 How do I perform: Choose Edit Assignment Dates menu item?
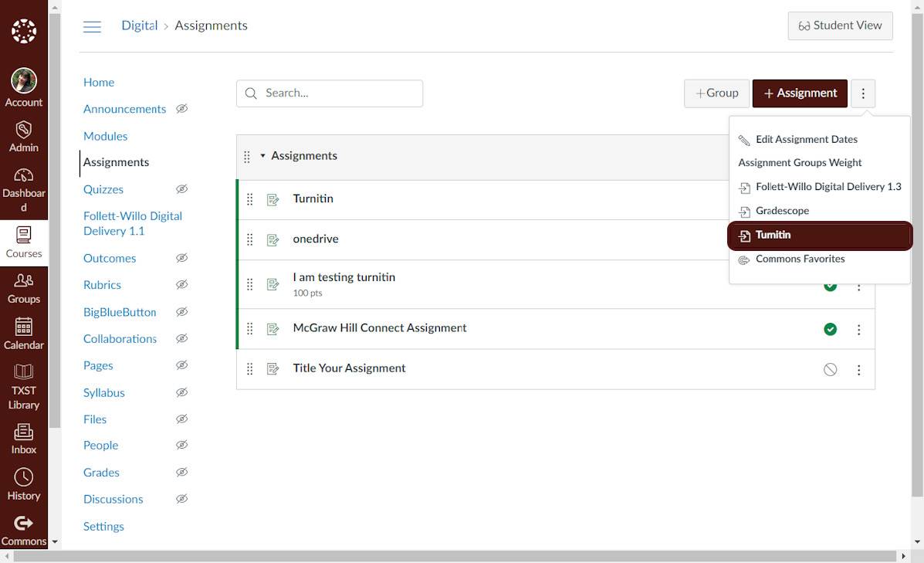806,140
